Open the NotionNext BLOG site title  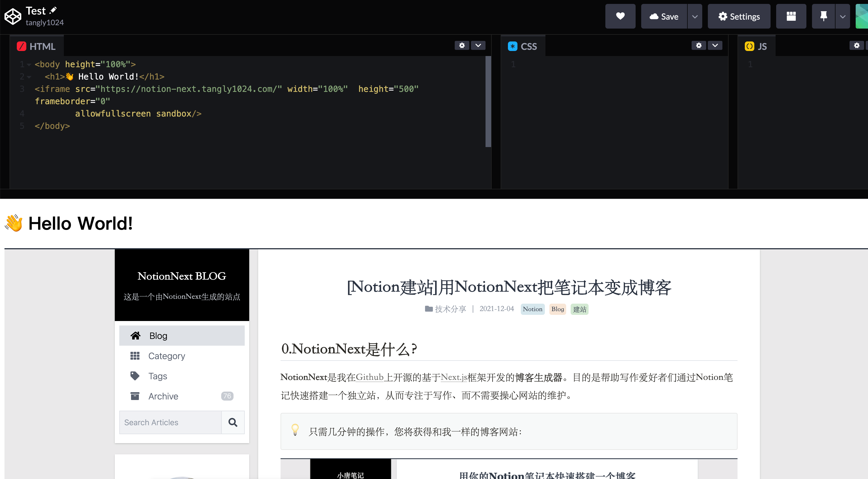(x=182, y=276)
